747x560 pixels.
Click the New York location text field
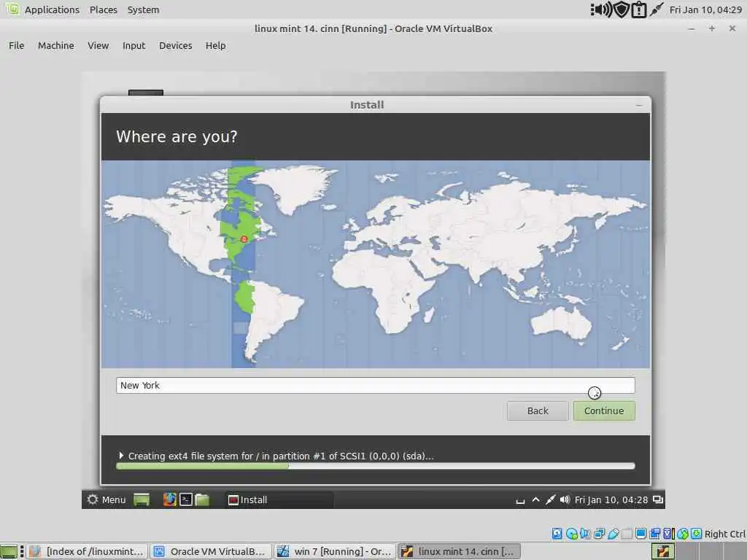pos(376,385)
